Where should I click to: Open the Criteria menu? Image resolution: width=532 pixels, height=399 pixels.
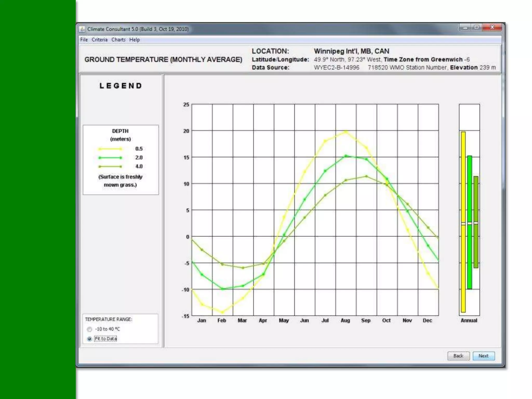click(x=99, y=40)
